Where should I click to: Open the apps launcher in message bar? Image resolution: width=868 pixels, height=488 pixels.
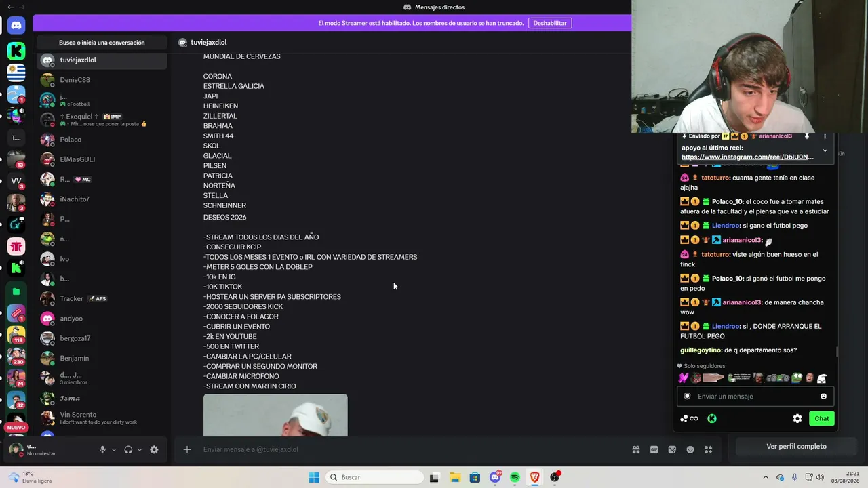click(709, 449)
